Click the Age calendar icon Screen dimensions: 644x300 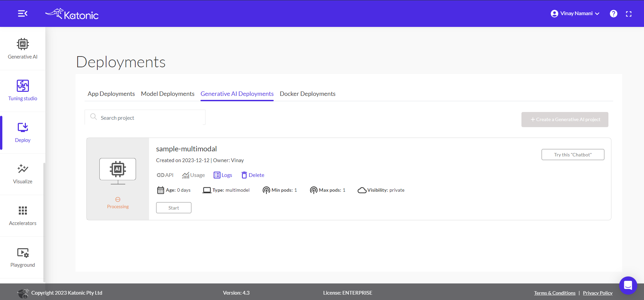point(160,190)
